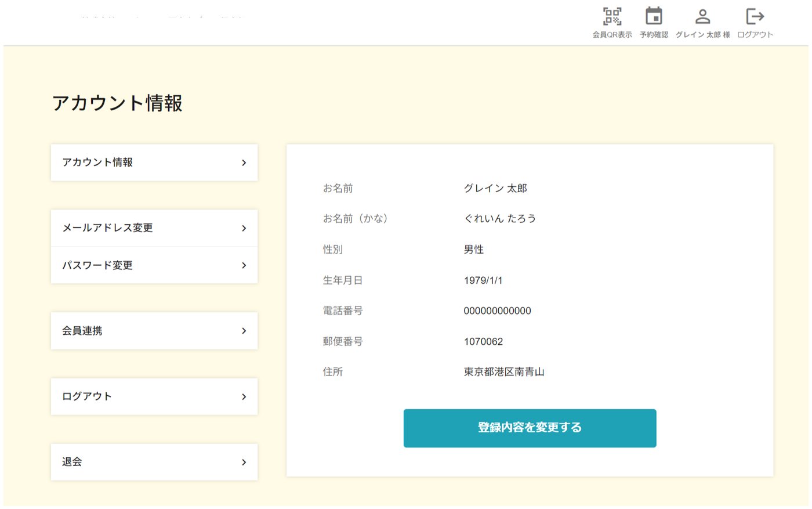Click the chevron next to メールアドレス変更

(244, 228)
